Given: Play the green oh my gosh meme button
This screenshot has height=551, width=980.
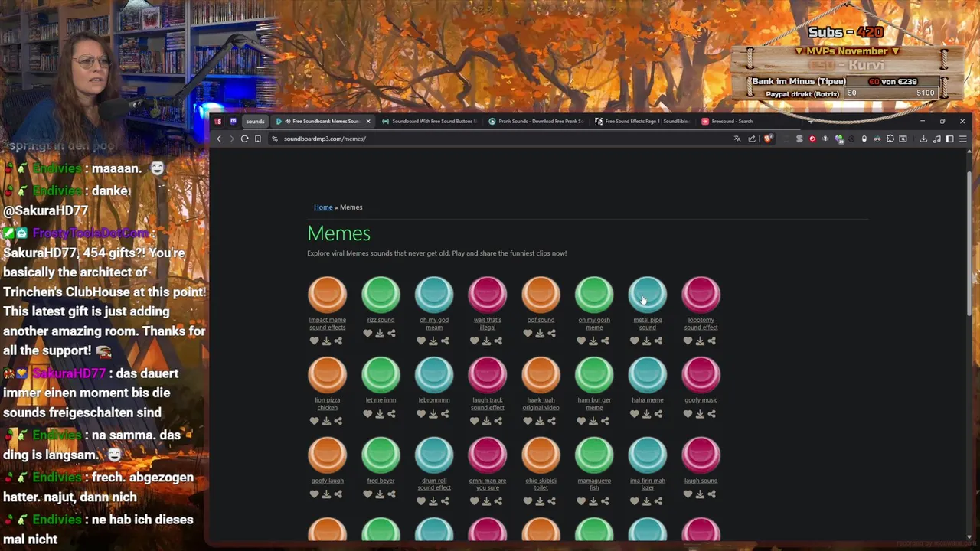Looking at the screenshot, I should click(x=594, y=295).
